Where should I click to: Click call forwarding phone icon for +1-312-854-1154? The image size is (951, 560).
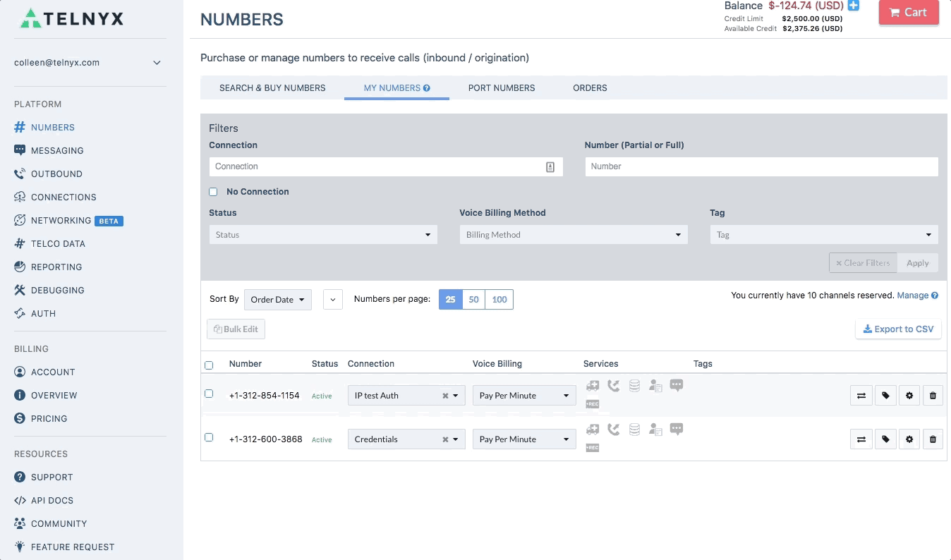click(614, 386)
